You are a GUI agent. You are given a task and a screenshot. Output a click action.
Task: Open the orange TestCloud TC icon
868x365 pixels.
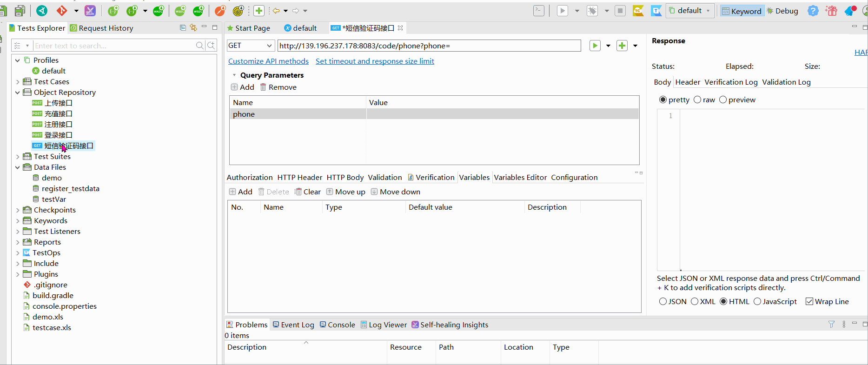638,11
